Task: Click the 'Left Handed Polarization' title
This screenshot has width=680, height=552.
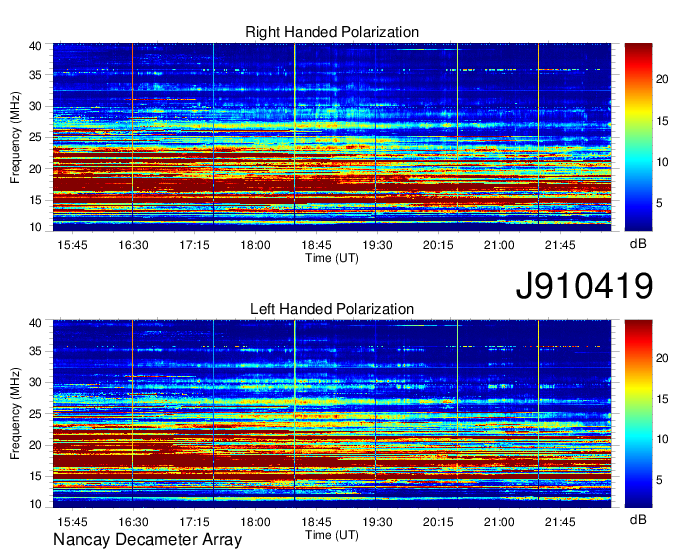Action: (332, 309)
